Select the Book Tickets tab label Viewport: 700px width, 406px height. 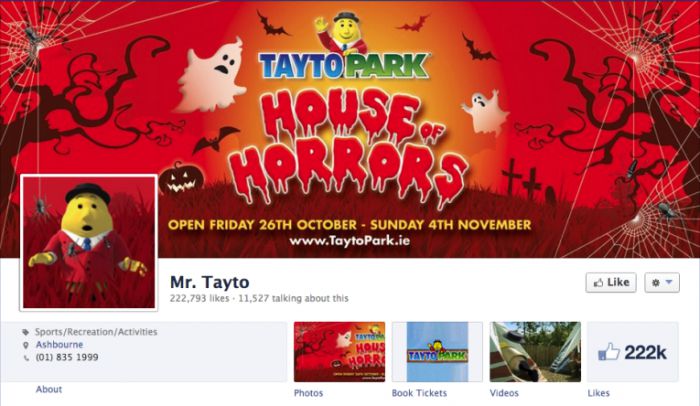[419, 393]
